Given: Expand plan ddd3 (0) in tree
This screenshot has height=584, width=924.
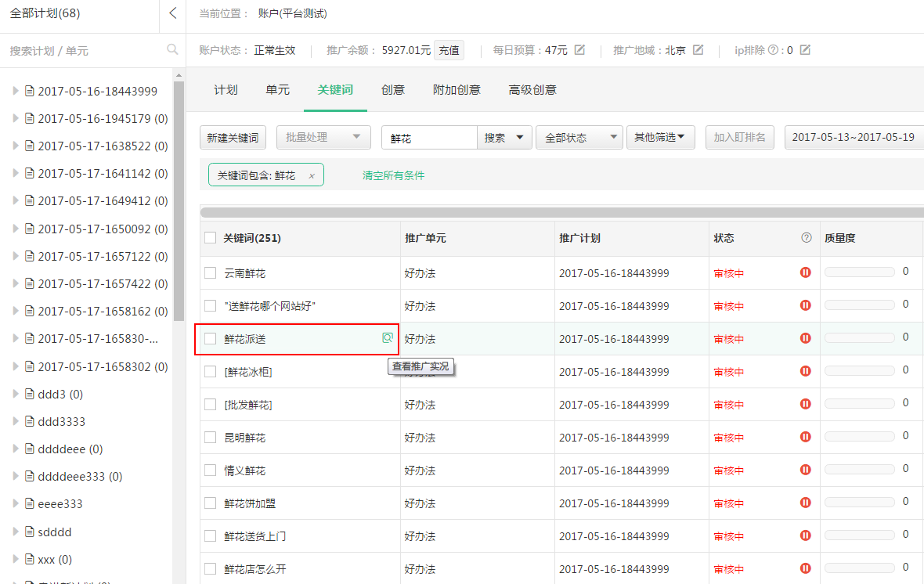Looking at the screenshot, I should [16, 394].
